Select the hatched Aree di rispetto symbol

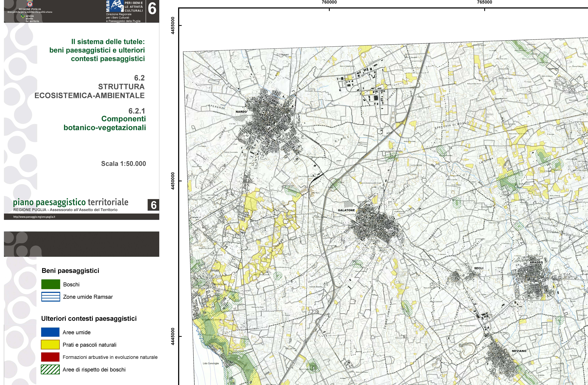[x=50, y=369]
